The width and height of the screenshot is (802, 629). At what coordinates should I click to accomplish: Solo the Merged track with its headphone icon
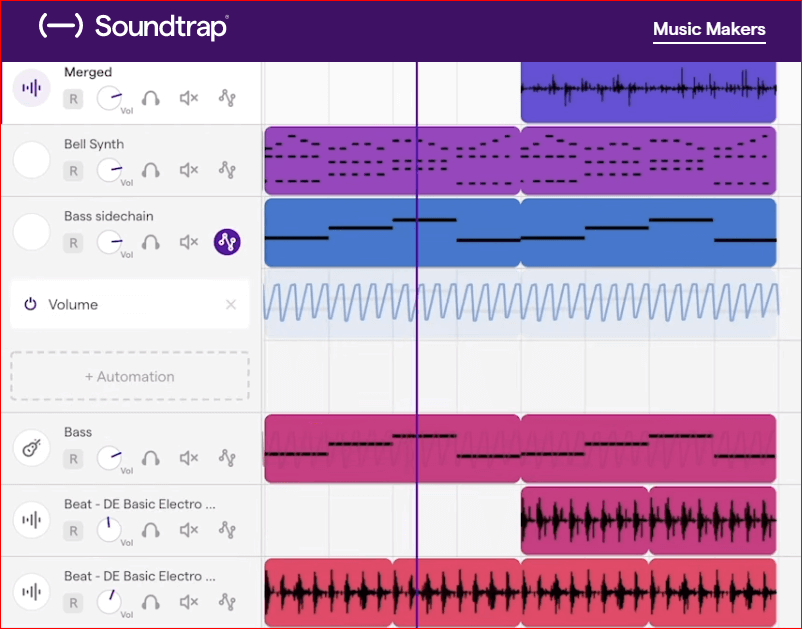(150, 99)
